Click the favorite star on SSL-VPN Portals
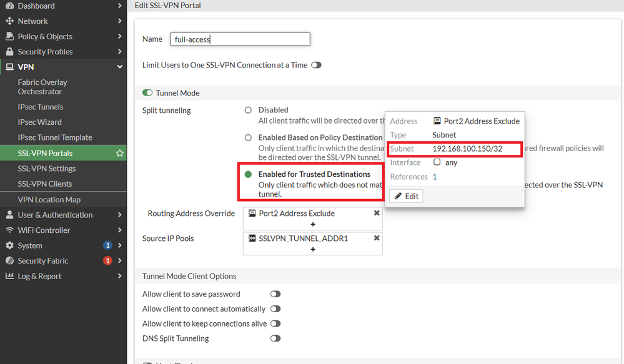 click(x=120, y=153)
